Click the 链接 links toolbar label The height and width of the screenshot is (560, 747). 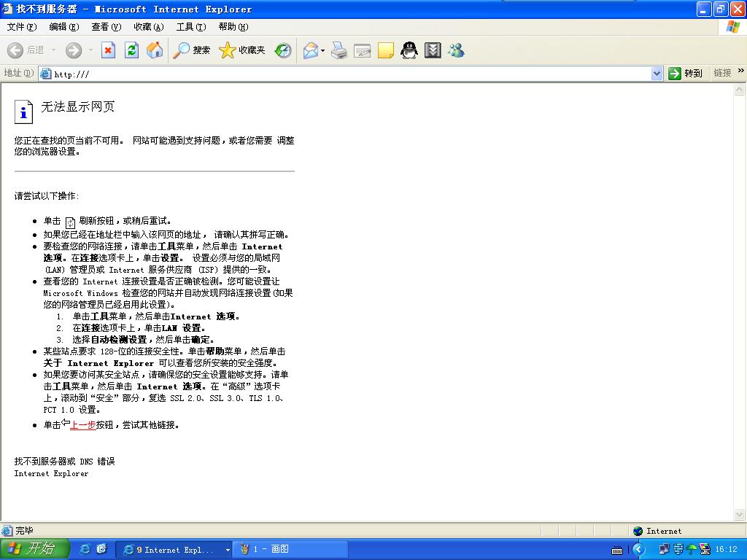[x=722, y=73]
